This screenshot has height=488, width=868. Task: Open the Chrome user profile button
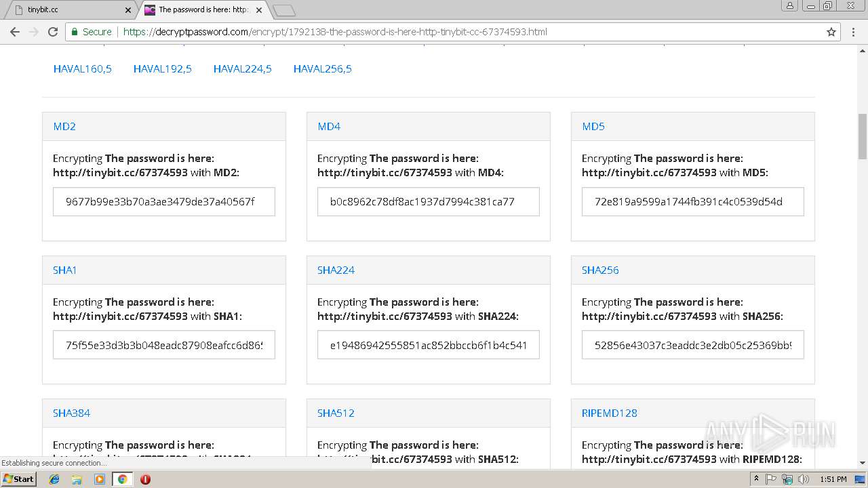click(790, 5)
